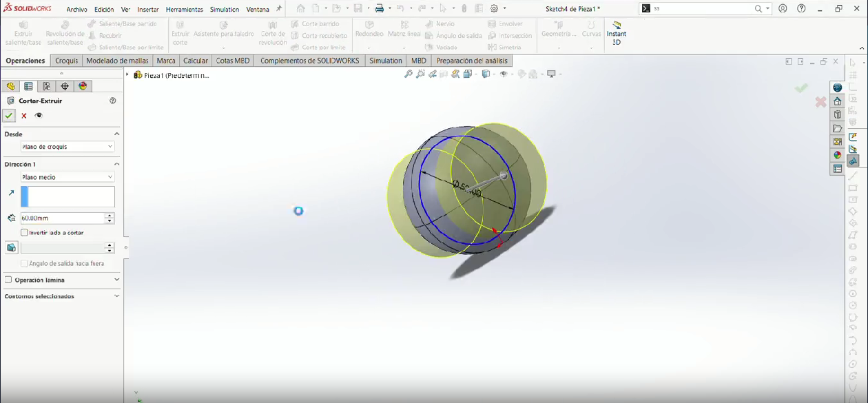Click Zoom to Fit in heads-up toolbar
This screenshot has width=868, height=403.
tap(409, 74)
